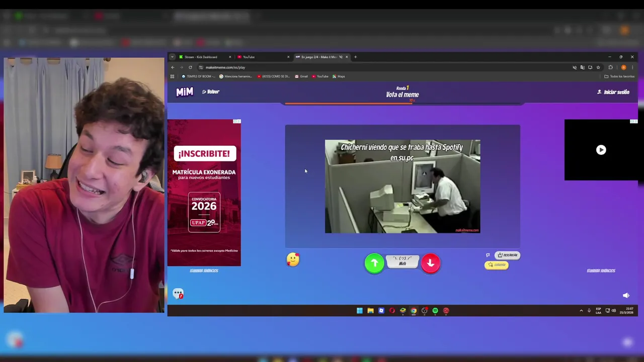644x362 pixels.
Task: Open the Chrome extensions puzzle icon
Action: click(x=610, y=67)
